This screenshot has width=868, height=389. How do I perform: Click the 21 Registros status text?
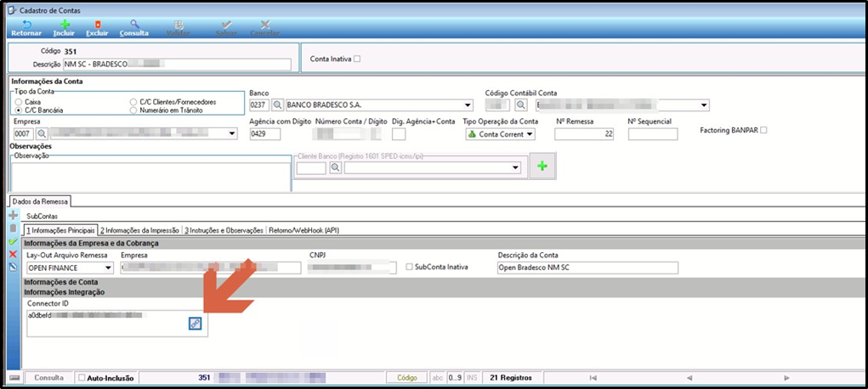(x=511, y=378)
